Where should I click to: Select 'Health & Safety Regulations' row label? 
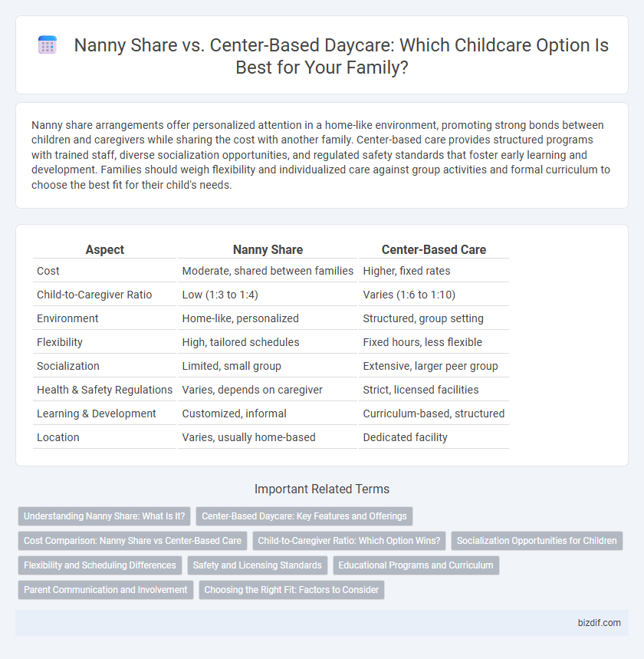point(104,390)
